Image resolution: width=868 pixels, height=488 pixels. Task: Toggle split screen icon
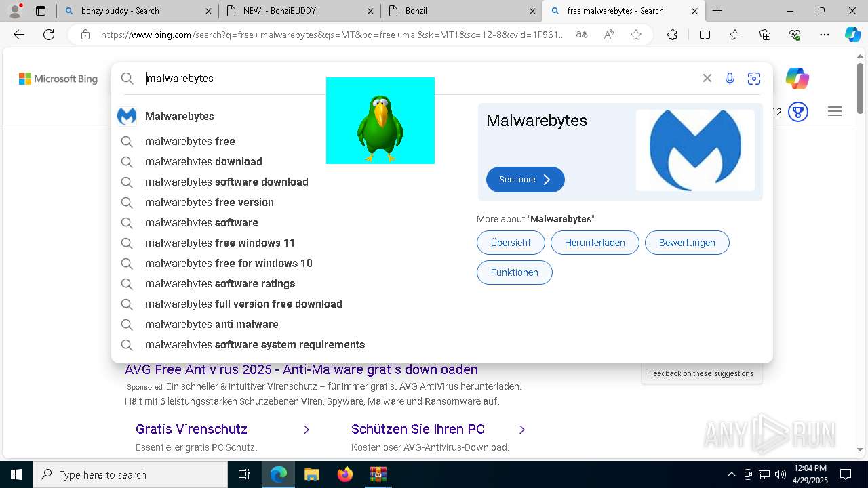pyautogui.click(x=705, y=35)
